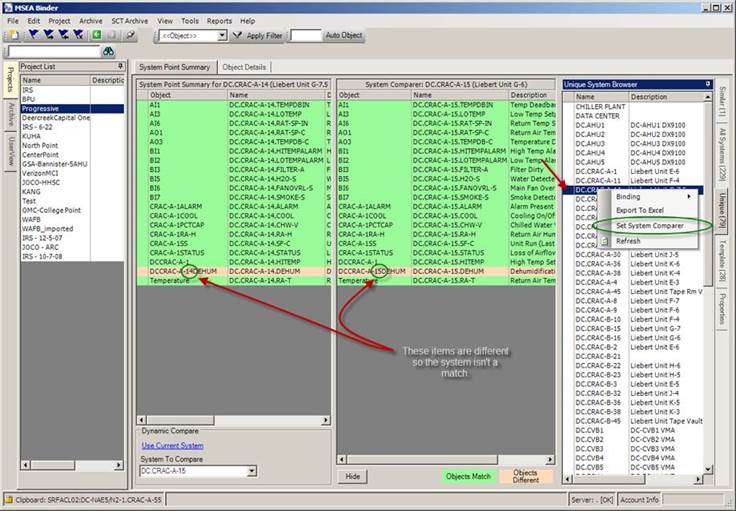
Task: Open the Tools menu
Action: tap(190, 21)
